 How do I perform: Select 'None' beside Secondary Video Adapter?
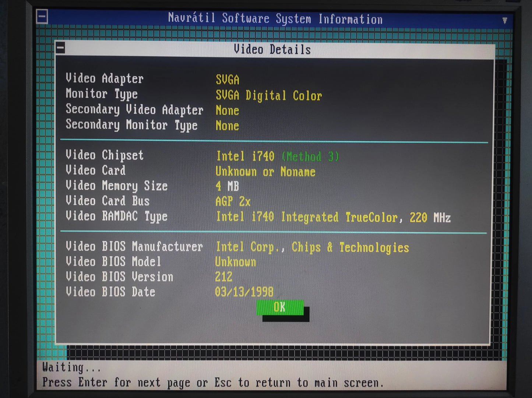click(x=228, y=110)
